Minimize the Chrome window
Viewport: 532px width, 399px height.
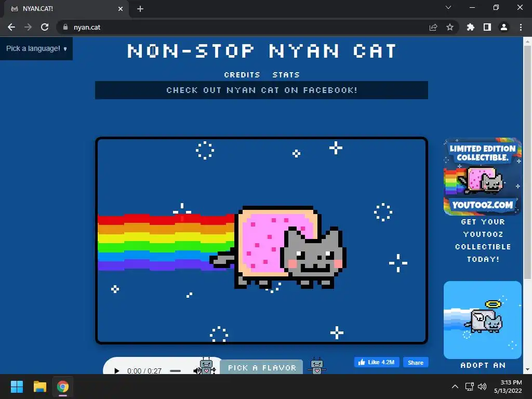[472, 7]
